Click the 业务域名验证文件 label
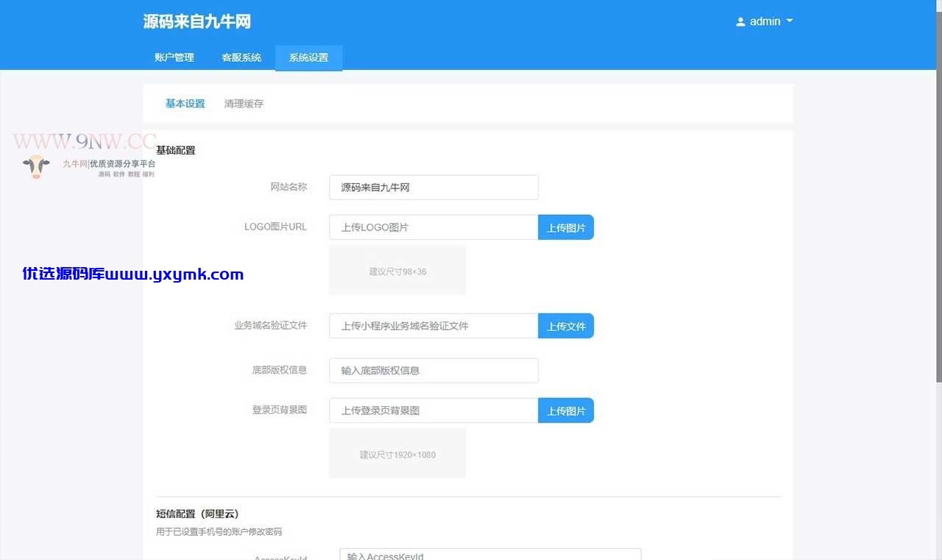The image size is (942, 560). point(270,325)
